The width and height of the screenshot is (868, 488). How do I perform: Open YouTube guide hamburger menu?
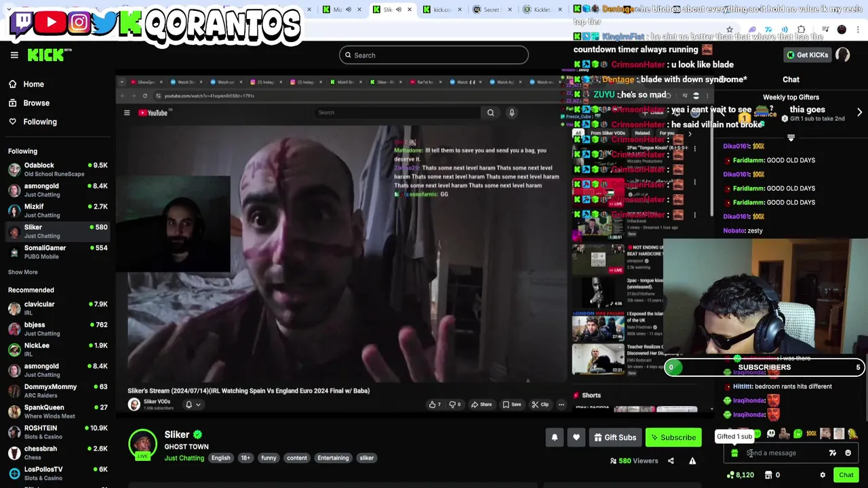pos(127,113)
